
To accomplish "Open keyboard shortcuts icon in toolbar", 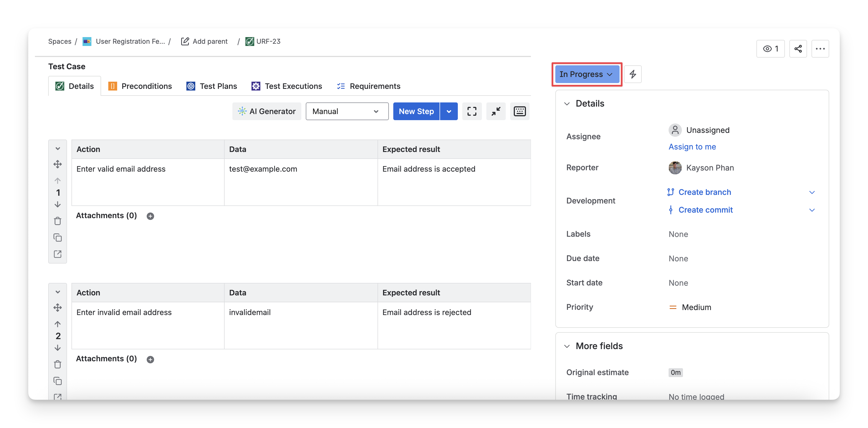I will coord(520,111).
